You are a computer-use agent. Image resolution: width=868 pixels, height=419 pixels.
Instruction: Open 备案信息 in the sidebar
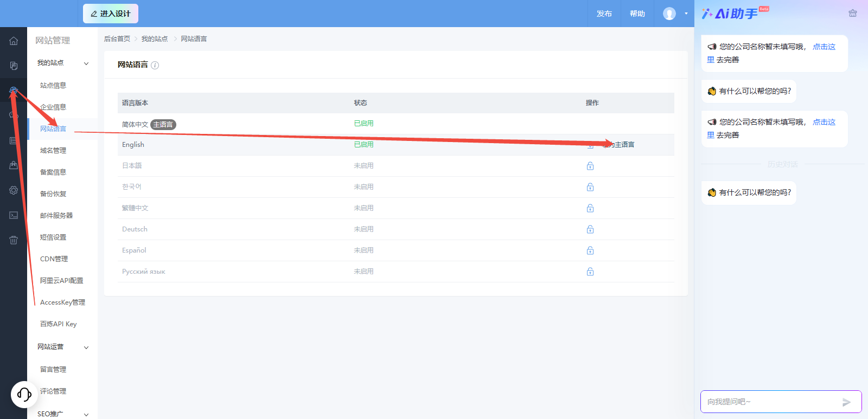(53, 172)
